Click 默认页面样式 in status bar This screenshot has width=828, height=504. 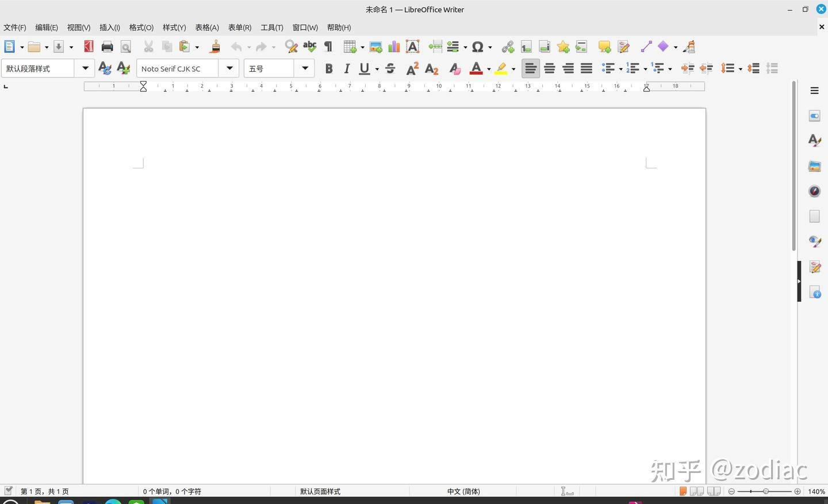[x=320, y=491]
